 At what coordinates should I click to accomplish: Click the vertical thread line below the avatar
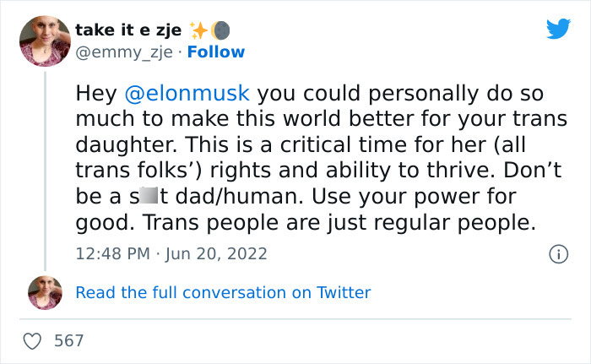pos(45,169)
